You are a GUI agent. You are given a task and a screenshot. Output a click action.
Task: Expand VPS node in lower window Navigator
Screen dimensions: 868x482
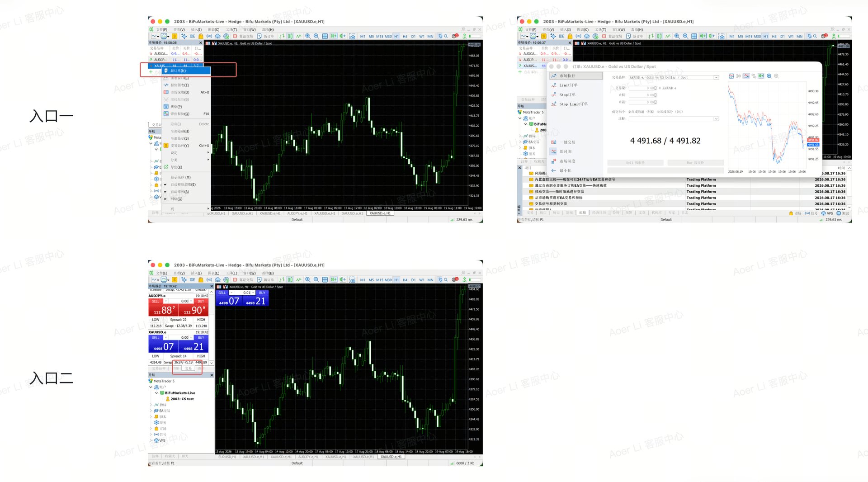(x=151, y=440)
